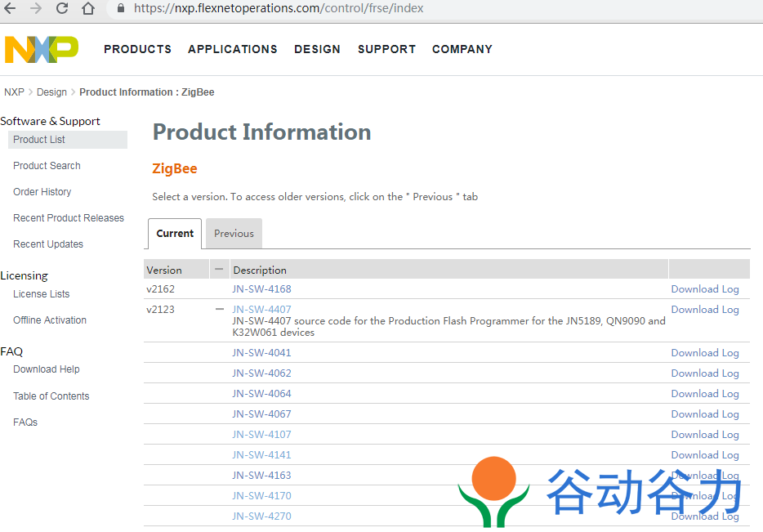Click the padlock site security icon
Viewport: 763px width, 532px height.
(121, 8)
